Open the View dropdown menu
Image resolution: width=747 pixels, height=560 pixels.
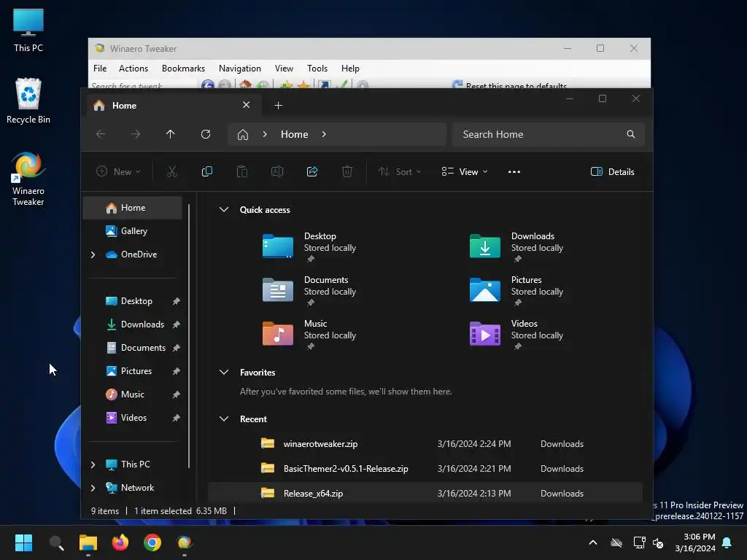(x=465, y=172)
